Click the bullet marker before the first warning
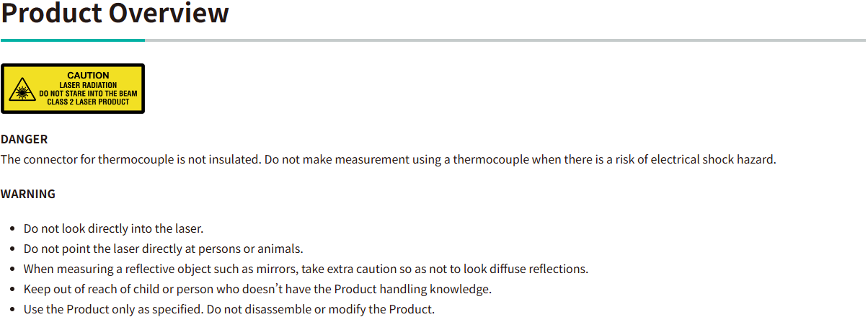 pyautogui.click(x=13, y=228)
